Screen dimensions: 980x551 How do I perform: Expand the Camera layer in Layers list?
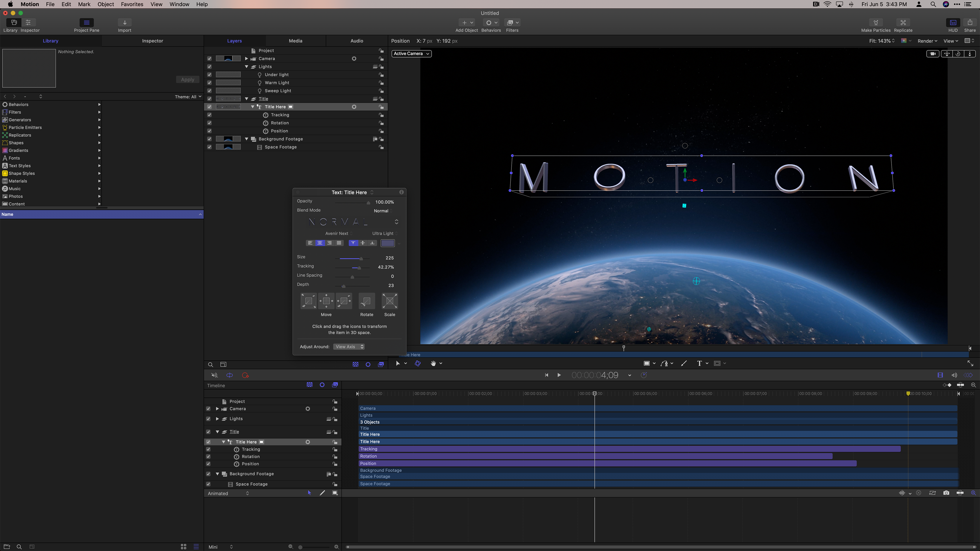click(247, 59)
